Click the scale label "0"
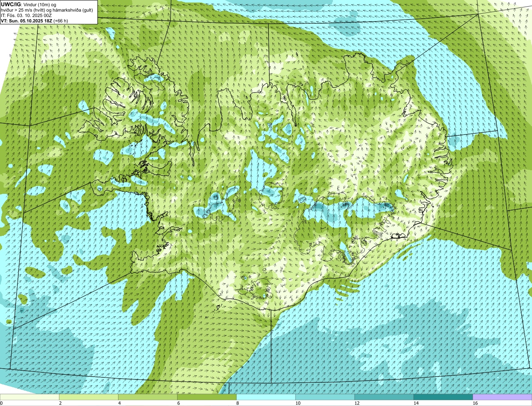Image resolution: width=532 pixels, height=406 pixels. tap(1, 403)
